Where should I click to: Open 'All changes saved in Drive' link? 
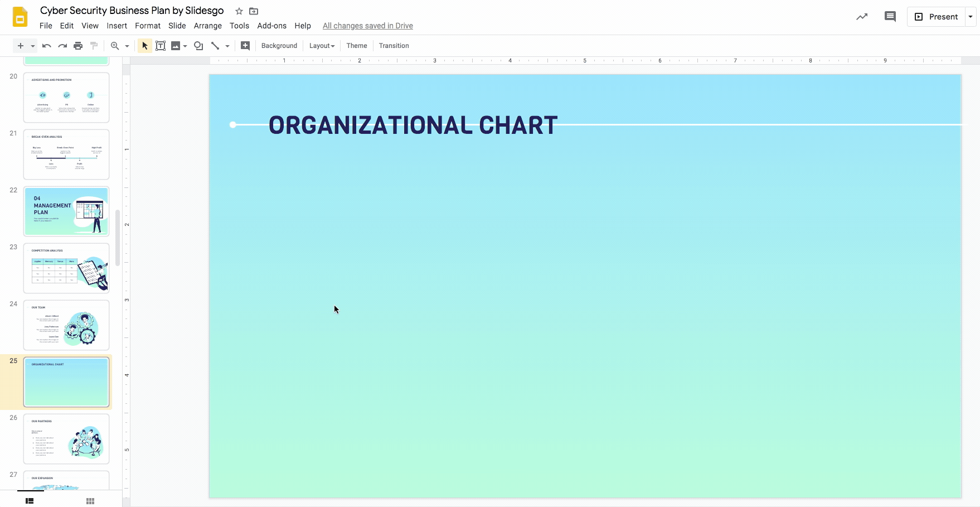pos(367,26)
